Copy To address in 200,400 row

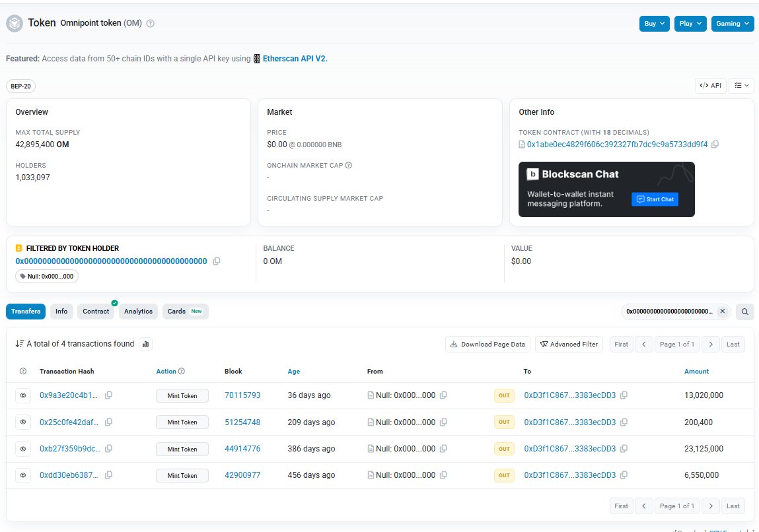pos(624,422)
